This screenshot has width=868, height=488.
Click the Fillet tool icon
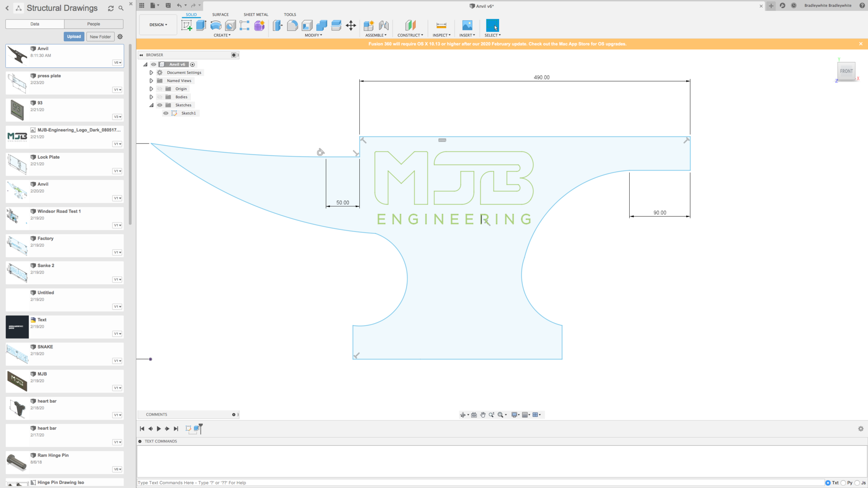point(292,26)
